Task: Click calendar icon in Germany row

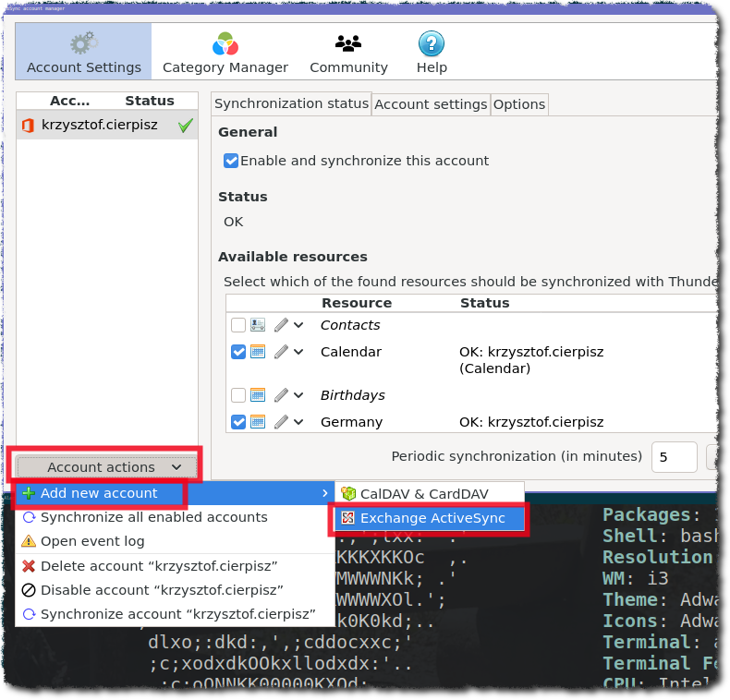Action: tap(258, 422)
